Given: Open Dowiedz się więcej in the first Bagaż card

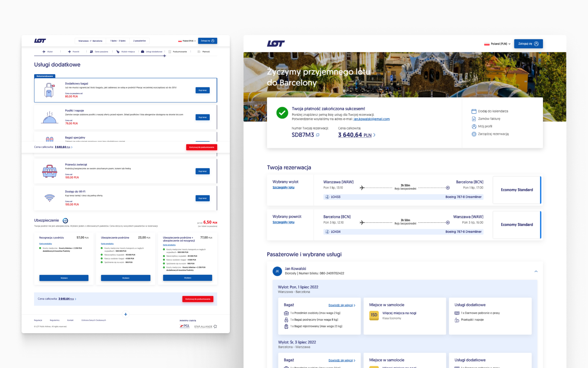Looking at the screenshot, I should tap(342, 305).
